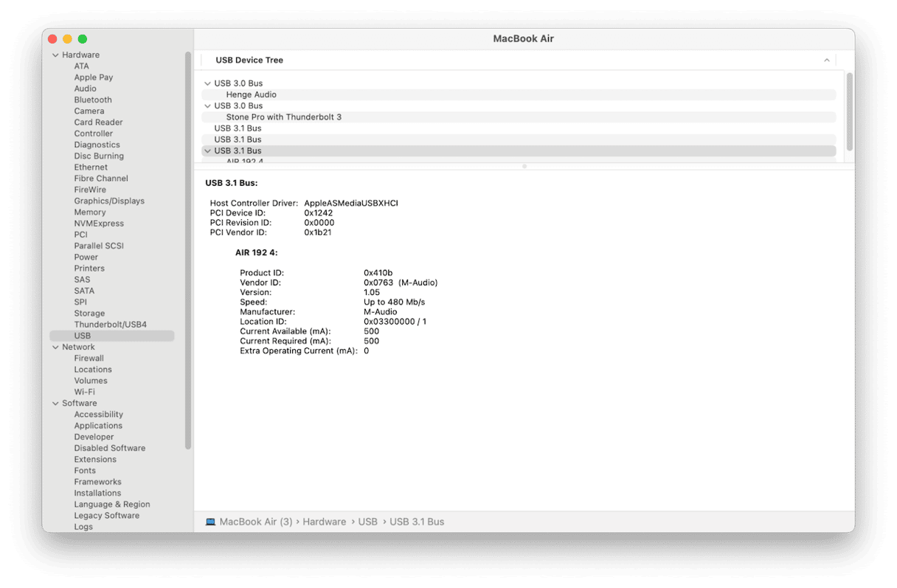
Task: Select Wi-Fi under Network
Action: [84, 392]
